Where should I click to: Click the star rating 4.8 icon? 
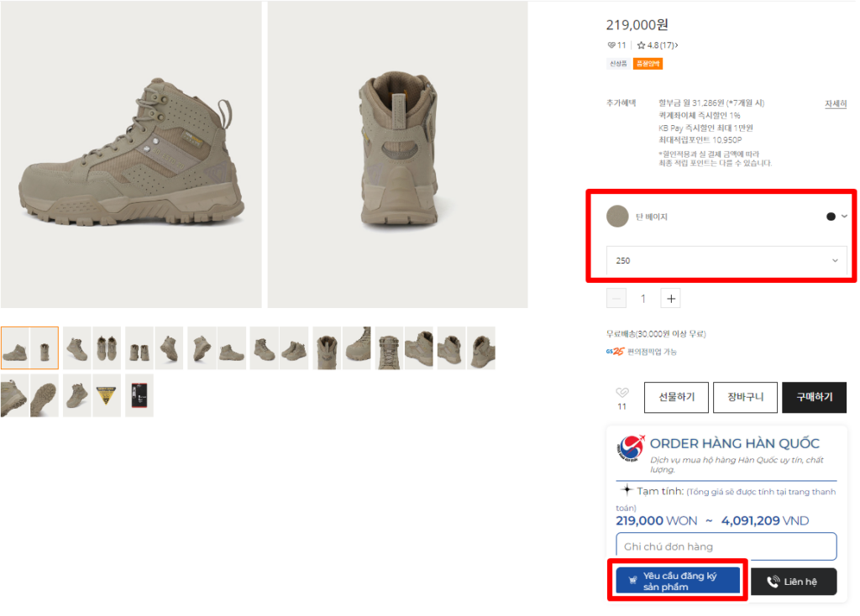pos(641,45)
